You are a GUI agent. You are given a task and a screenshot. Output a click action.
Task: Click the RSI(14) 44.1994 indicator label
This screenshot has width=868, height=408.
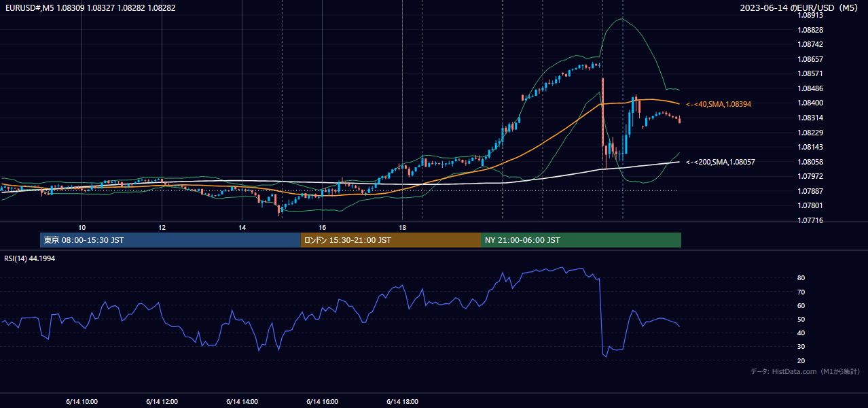coord(30,258)
